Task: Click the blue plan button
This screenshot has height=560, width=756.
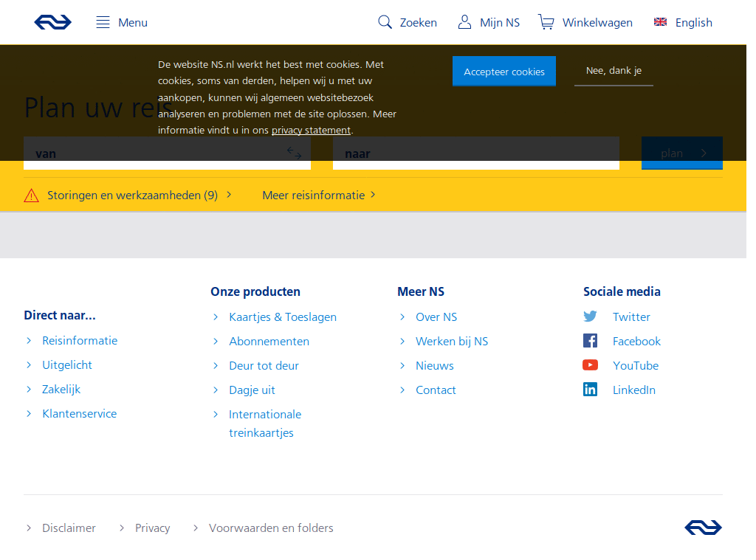Action: tap(681, 153)
